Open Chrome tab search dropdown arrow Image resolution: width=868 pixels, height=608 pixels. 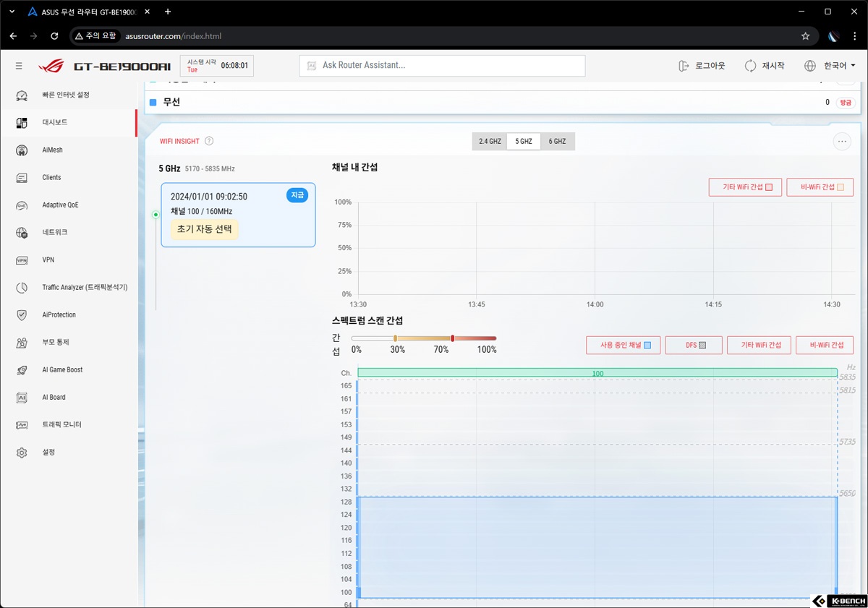tap(12, 12)
